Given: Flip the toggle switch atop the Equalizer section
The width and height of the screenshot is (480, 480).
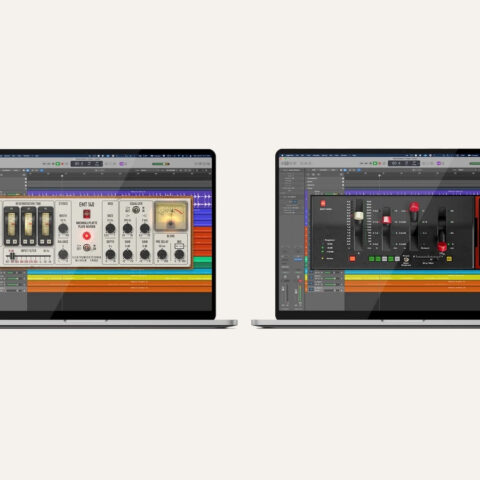Looking at the screenshot, I should click(x=136, y=210).
